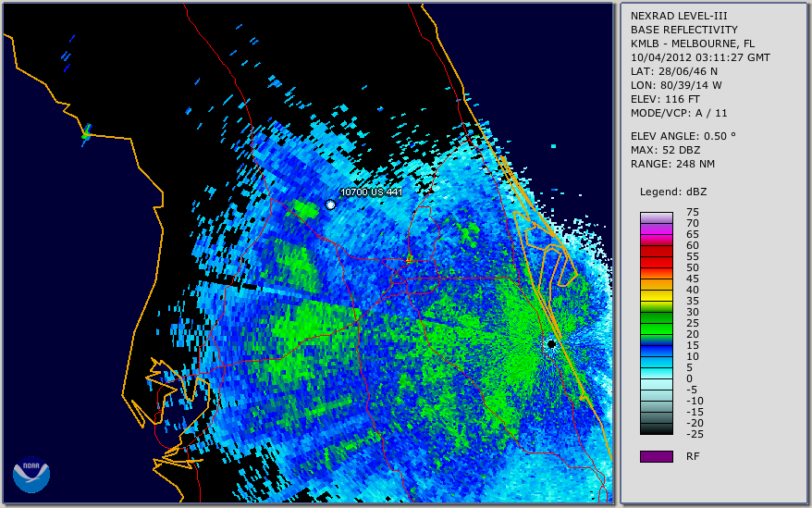The width and height of the screenshot is (812, 508).
Task: Select the 'LAT: 28/06/46 N' value
Action: pos(673,71)
